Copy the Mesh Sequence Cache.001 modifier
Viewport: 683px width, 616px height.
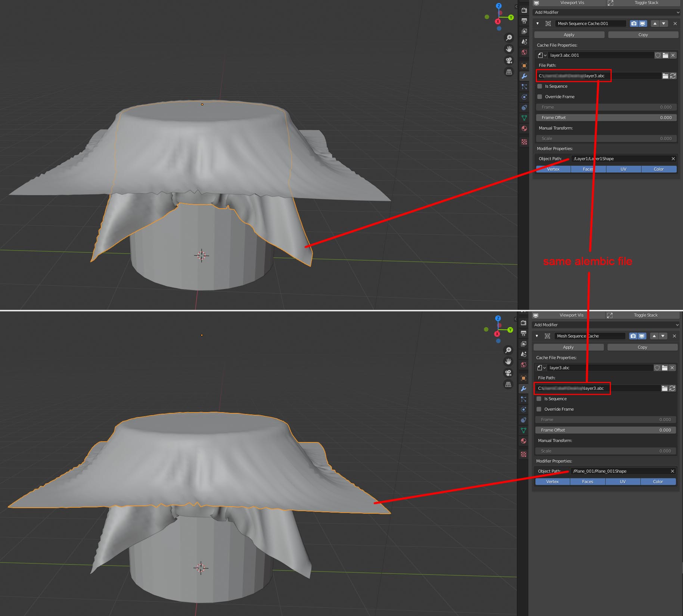tap(643, 34)
